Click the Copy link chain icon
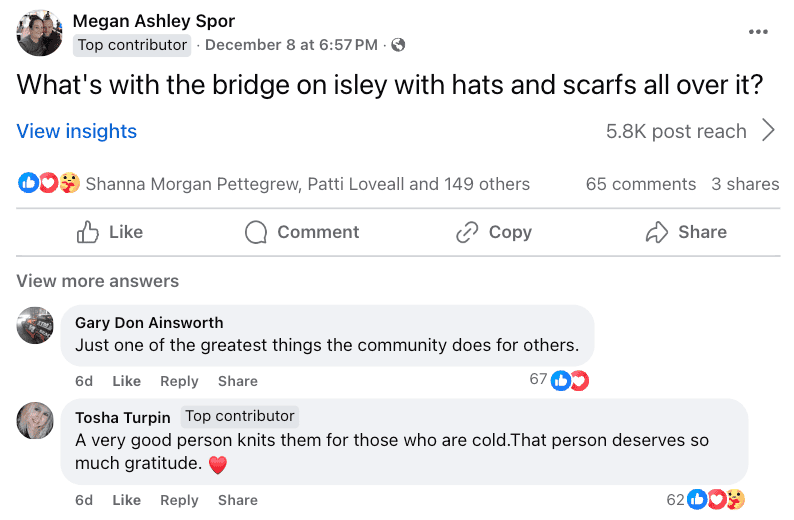The height and width of the screenshot is (520, 794). click(x=466, y=232)
